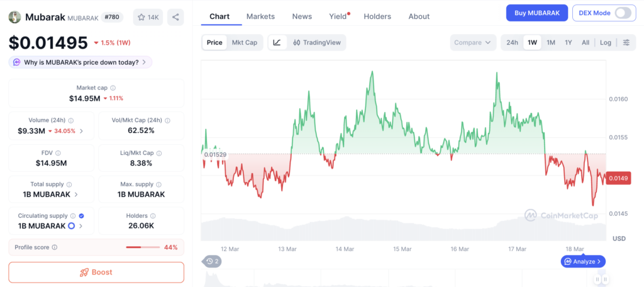Set chart range to 1Y
The image size is (644, 287).
point(569,42)
